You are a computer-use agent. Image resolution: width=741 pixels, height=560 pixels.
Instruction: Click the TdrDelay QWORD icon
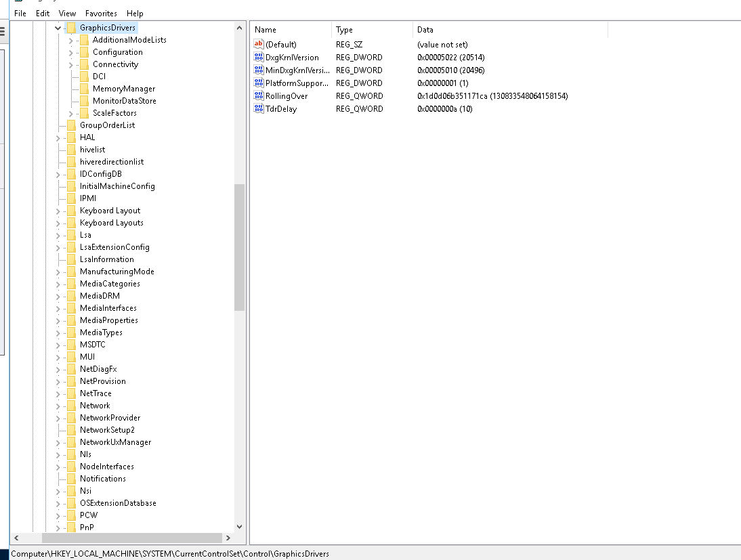pos(259,109)
